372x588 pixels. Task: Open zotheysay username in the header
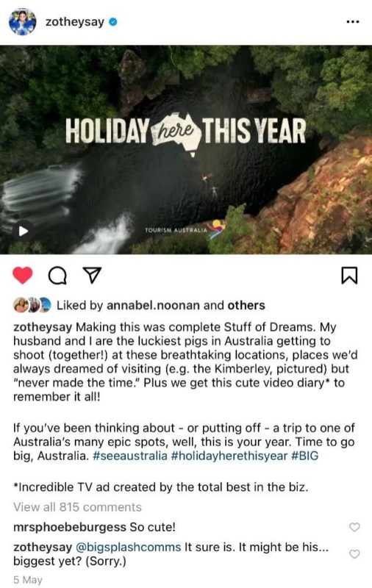[x=75, y=22]
